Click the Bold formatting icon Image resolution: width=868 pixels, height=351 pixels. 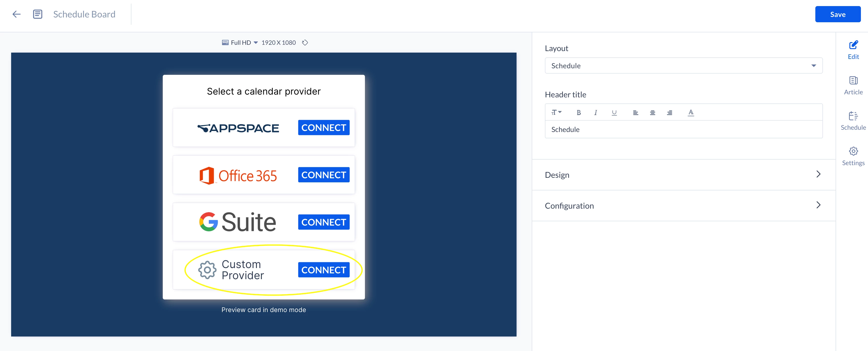tap(579, 113)
